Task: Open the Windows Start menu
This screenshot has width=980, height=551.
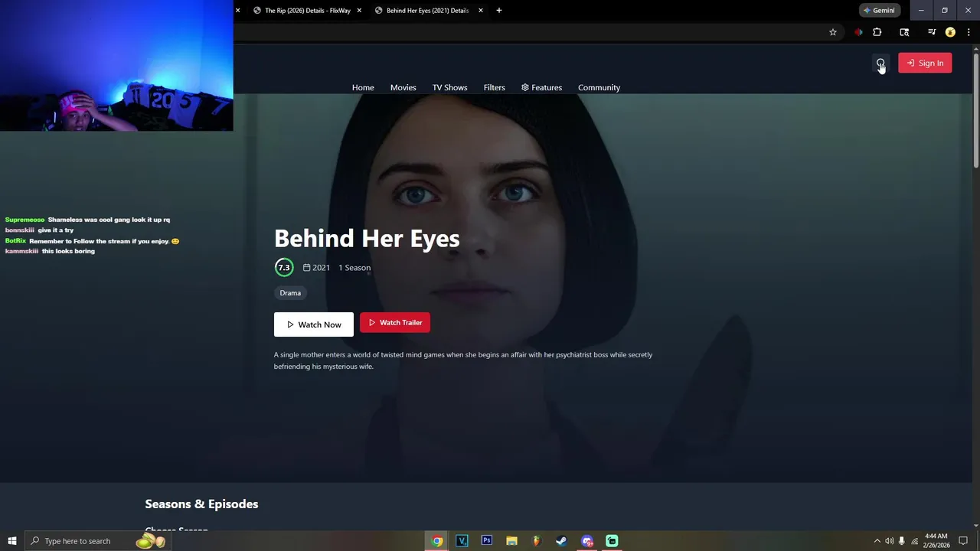Action: coord(11,541)
